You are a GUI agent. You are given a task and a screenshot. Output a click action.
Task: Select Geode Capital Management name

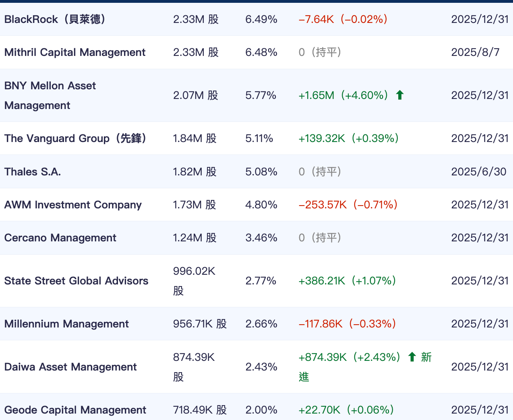(75, 410)
